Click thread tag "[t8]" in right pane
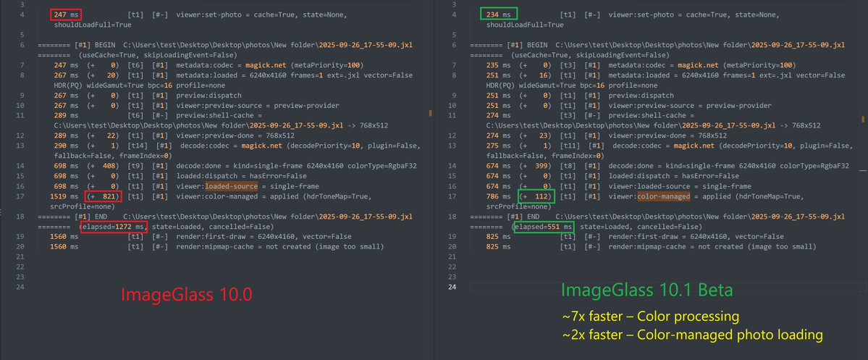This screenshot has height=360, width=868. 568,166
